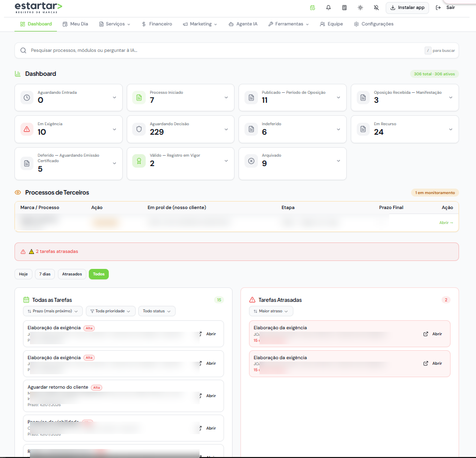Expand the Aguardando Entrada card chevron

coord(114,97)
